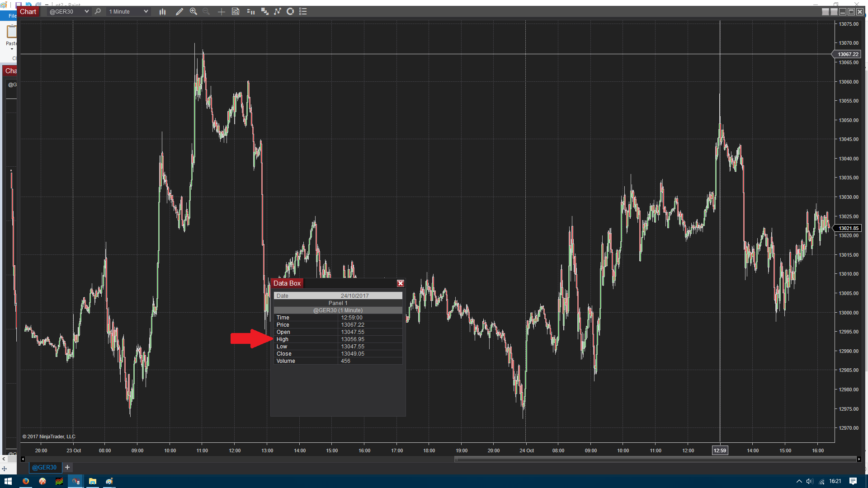868x488 pixels.
Task: Add a new chart tab with plus
Action: tap(67, 467)
